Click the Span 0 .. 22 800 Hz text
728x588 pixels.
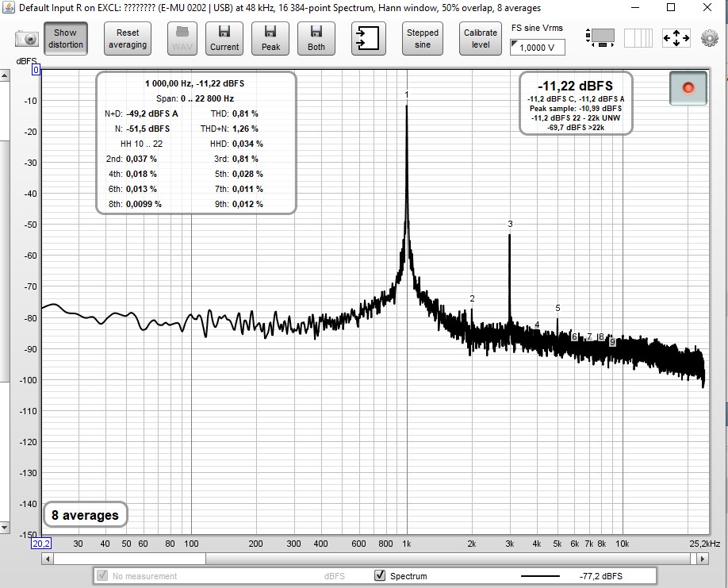click(195, 98)
